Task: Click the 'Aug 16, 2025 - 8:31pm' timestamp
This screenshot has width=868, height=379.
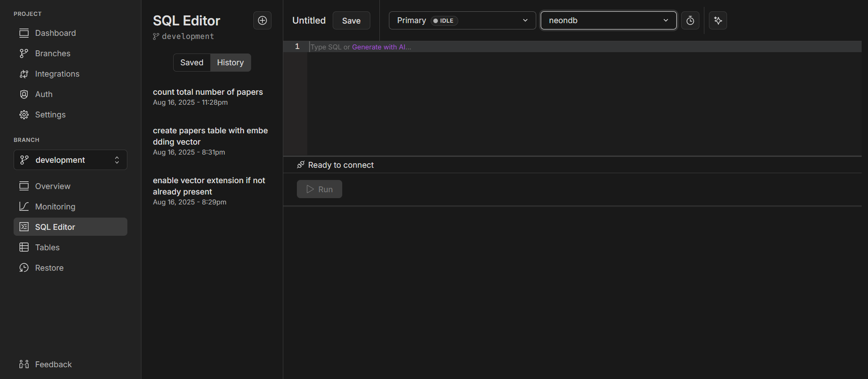Action: coord(189,152)
